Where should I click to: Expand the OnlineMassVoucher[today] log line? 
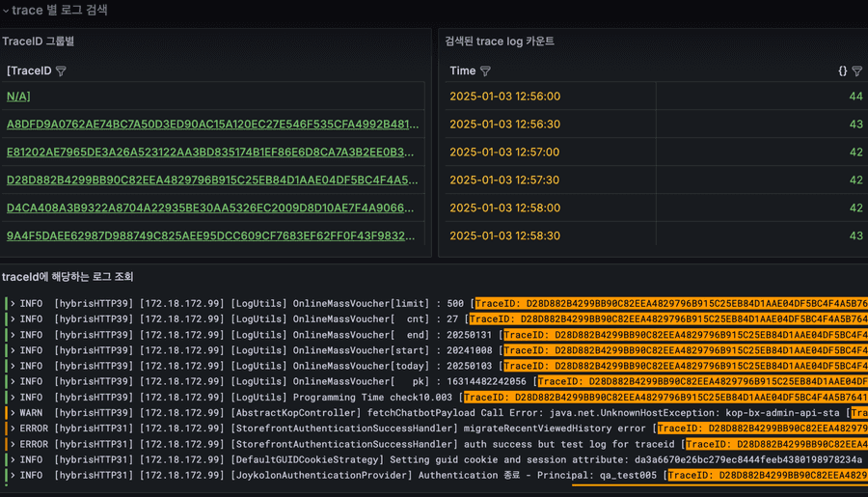point(13,366)
